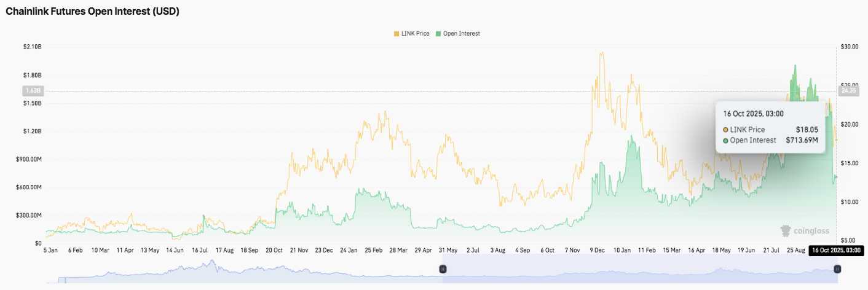868x290 pixels.
Task: Click the 16 Oct 2025 date label
Action: (x=836, y=251)
